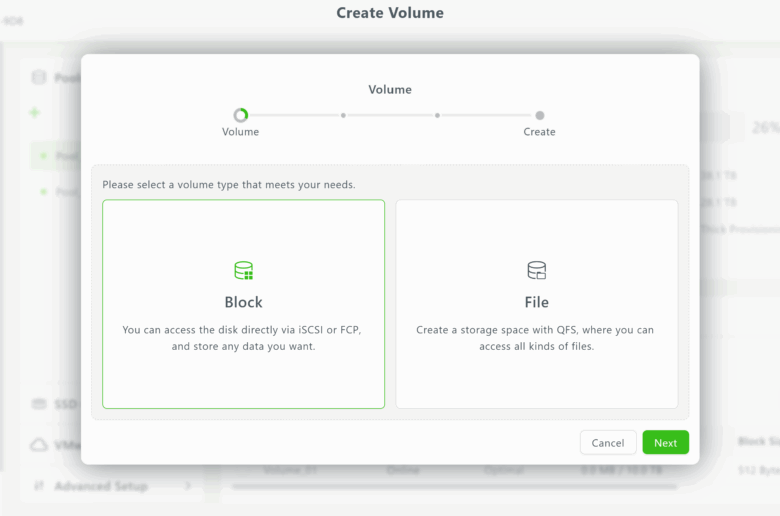Click the SSD drive sidebar icon
The width and height of the screenshot is (780, 516).
(39, 404)
